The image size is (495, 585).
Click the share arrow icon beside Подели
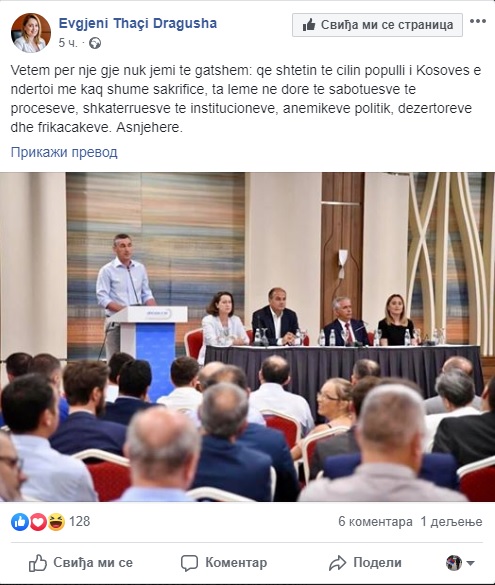[338, 563]
